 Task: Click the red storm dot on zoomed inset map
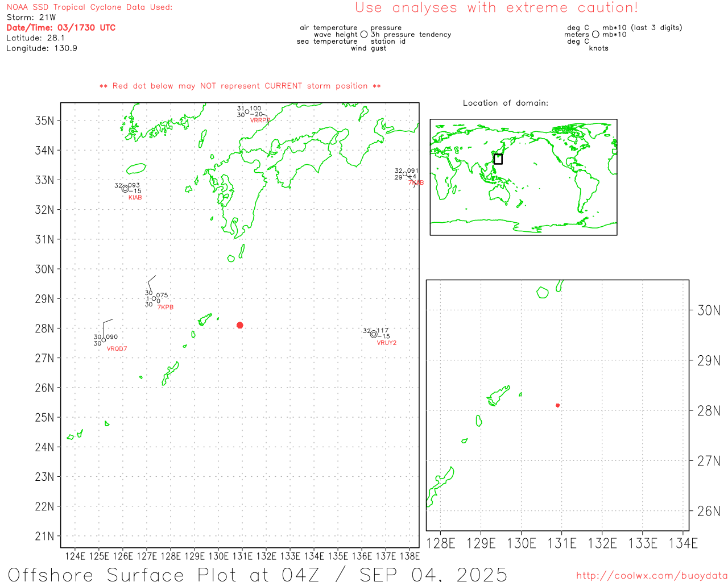click(x=558, y=405)
